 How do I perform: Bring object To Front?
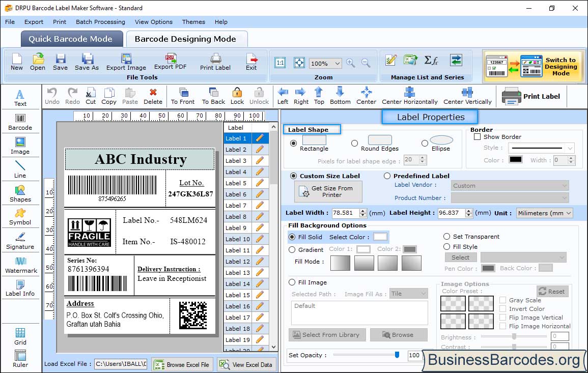183,96
